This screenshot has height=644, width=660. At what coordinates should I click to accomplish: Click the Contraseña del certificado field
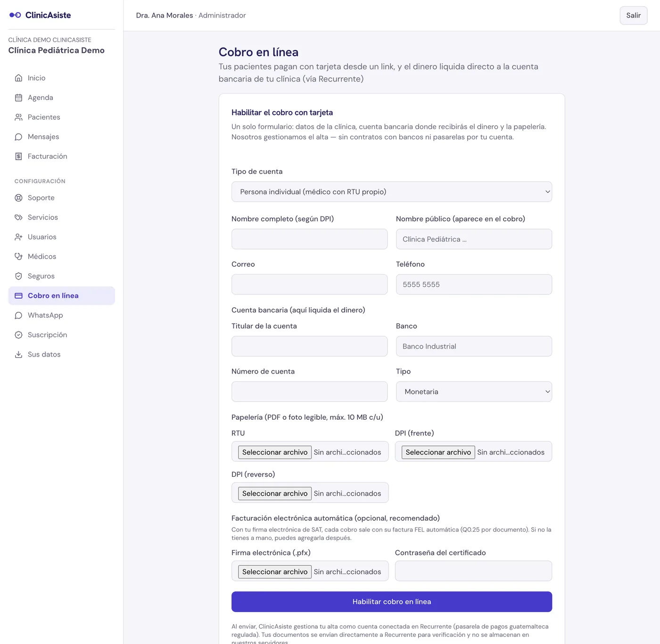coord(473,571)
